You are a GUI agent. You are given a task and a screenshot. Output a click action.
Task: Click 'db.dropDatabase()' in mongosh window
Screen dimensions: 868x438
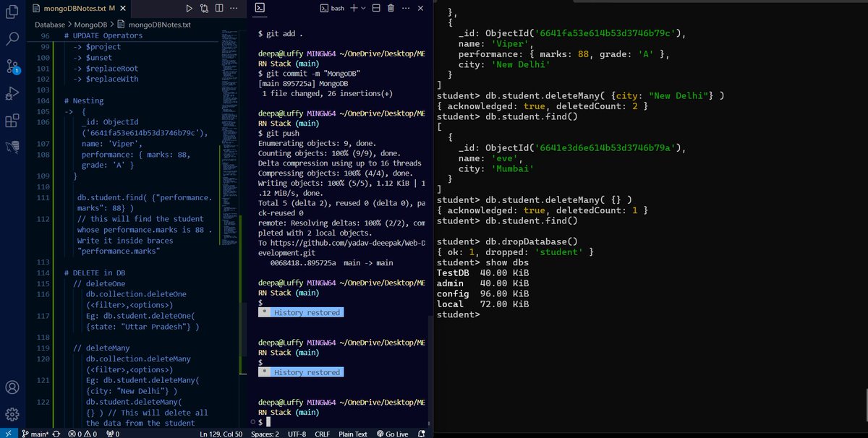tap(532, 241)
